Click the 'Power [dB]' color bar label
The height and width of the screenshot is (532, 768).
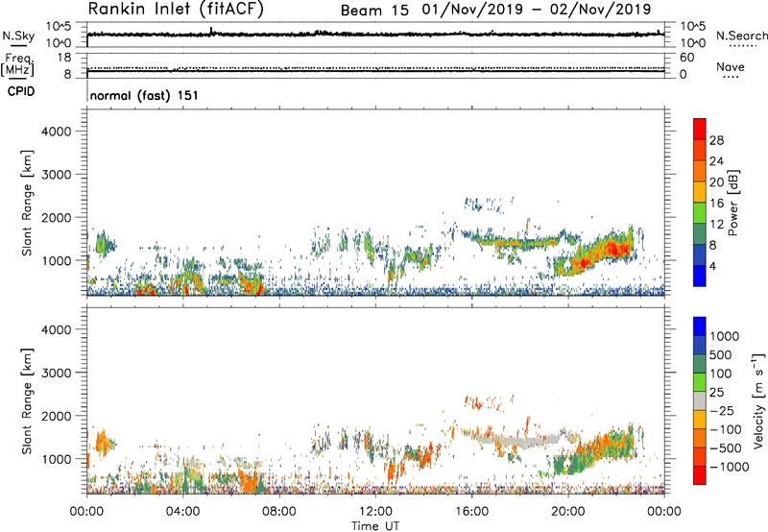point(732,203)
